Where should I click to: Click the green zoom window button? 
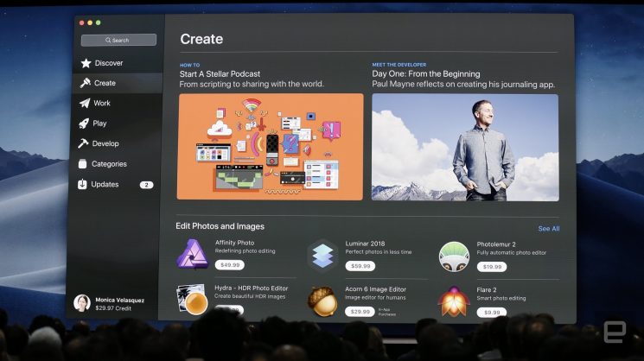(99, 22)
